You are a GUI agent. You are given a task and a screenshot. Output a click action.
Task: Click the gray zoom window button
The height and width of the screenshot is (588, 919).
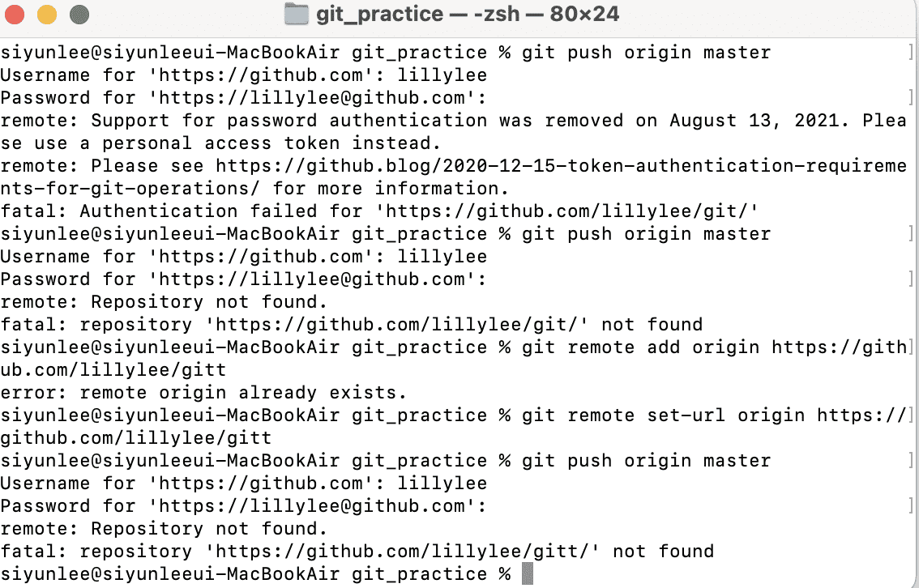[x=79, y=15]
